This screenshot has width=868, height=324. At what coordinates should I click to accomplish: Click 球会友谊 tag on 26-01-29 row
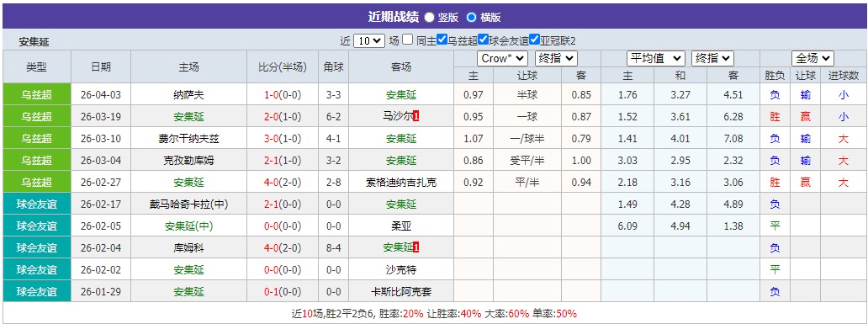click(x=36, y=292)
